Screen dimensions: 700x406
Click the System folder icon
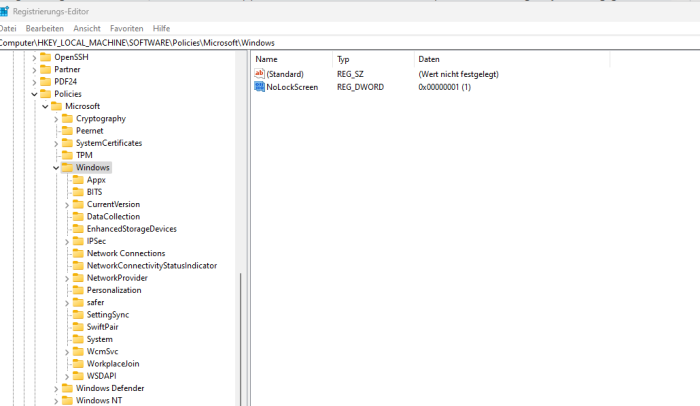78,339
